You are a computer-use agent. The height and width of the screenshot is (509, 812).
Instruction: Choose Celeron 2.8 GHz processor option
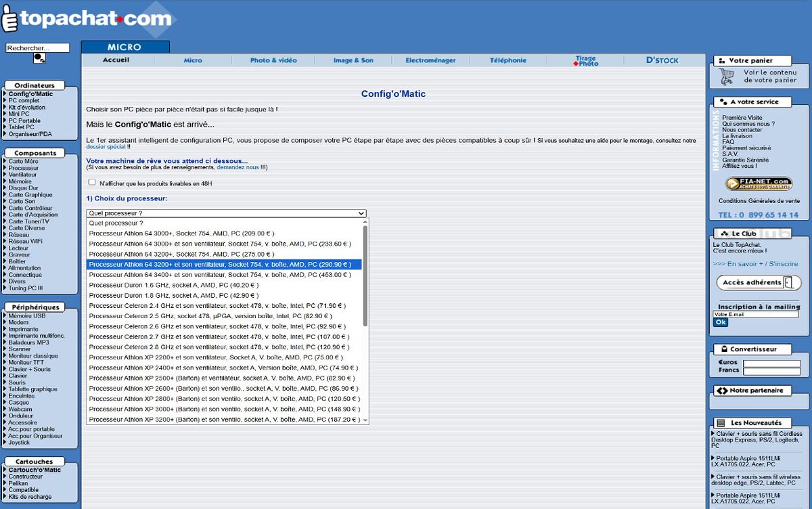224,347
